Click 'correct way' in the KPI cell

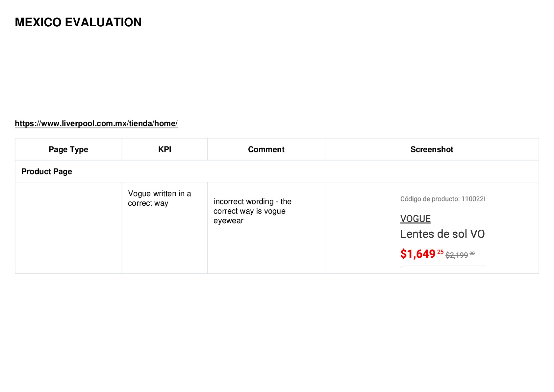click(x=148, y=203)
